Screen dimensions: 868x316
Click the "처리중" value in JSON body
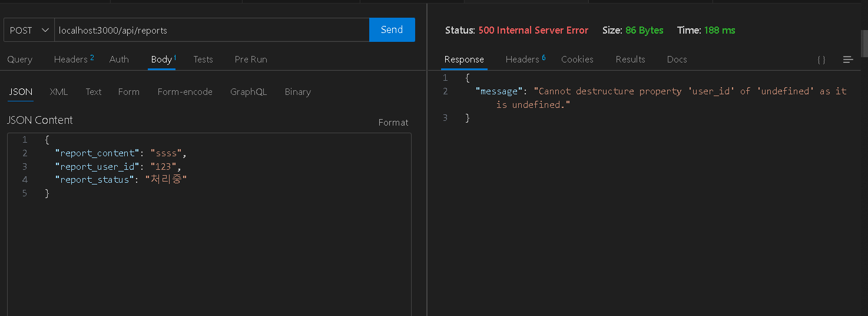pyautogui.click(x=165, y=180)
